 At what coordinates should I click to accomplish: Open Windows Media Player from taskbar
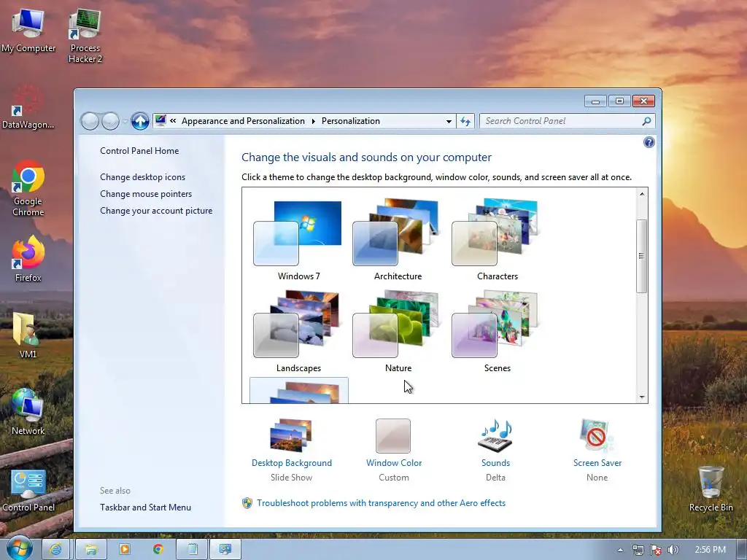pyautogui.click(x=125, y=550)
